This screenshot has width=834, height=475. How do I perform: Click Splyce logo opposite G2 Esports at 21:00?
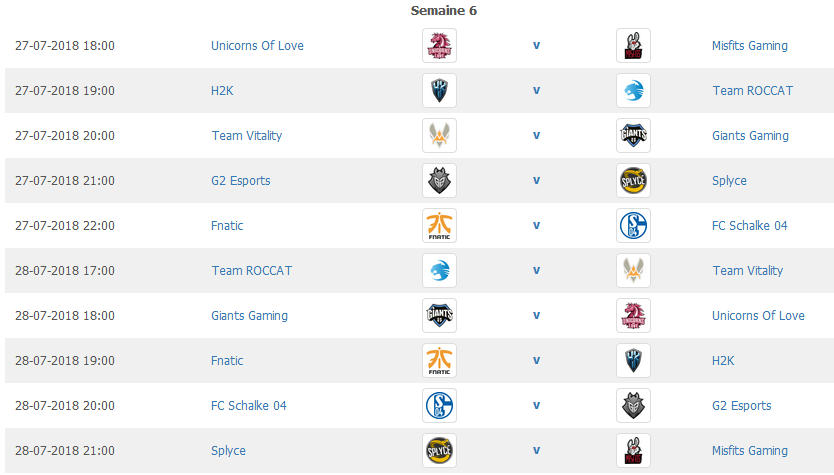pyautogui.click(x=633, y=180)
